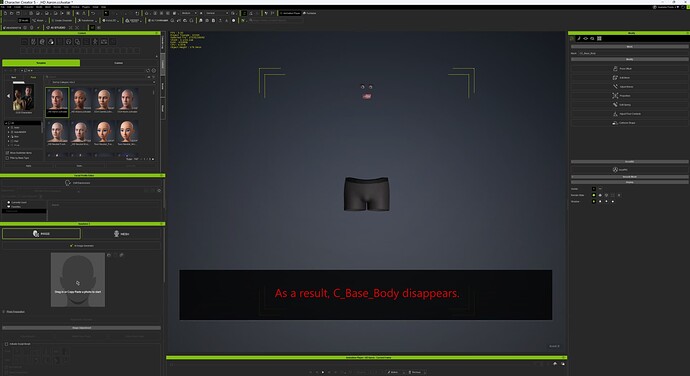Toggle the AI Image Generator checkbox

pos(71,246)
